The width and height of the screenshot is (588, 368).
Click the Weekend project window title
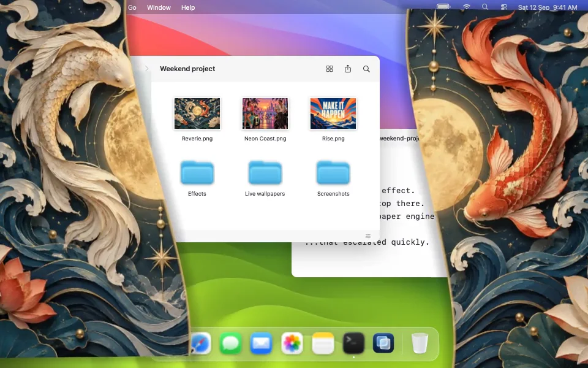coord(187,69)
